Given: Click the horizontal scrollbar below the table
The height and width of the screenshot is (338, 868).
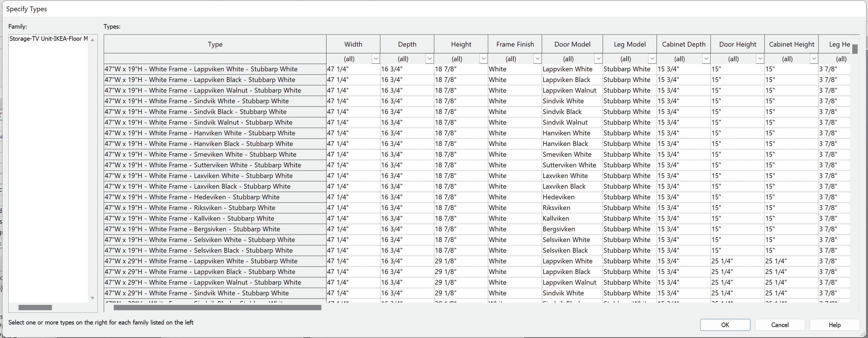Looking at the screenshot, I should click(217, 307).
